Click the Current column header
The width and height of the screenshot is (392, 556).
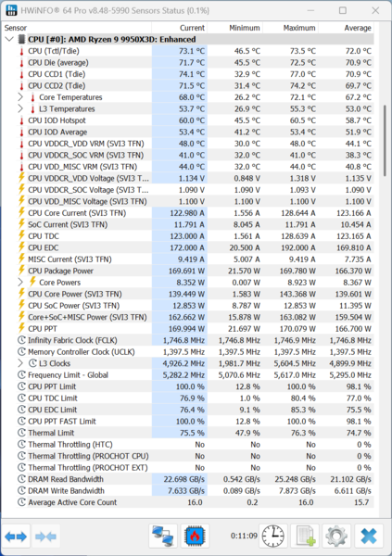point(180,28)
